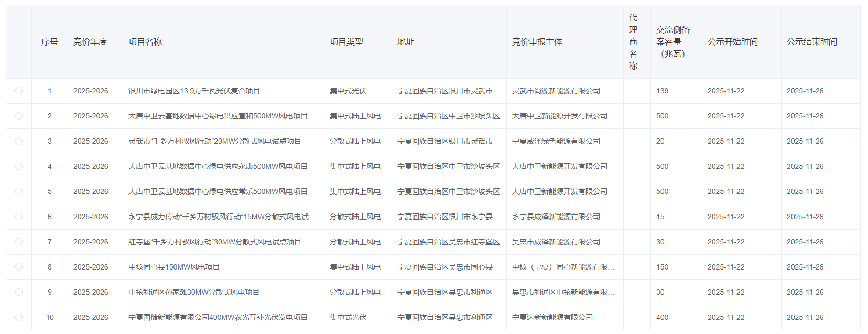The width and height of the screenshot is (868, 334).
Task: Select radio button for 红寺堡 30MW project row
Action: tap(19, 242)
